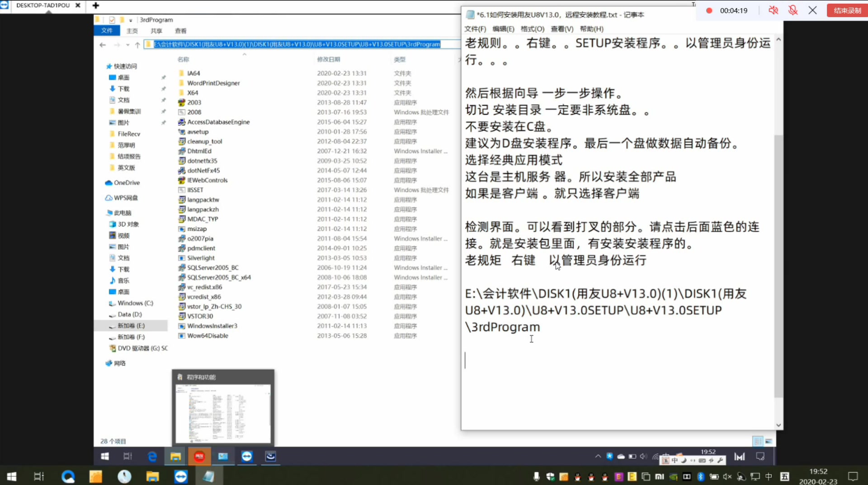
Task: Select the AccessDatabaseEngine icon
Action: point(182,122)
